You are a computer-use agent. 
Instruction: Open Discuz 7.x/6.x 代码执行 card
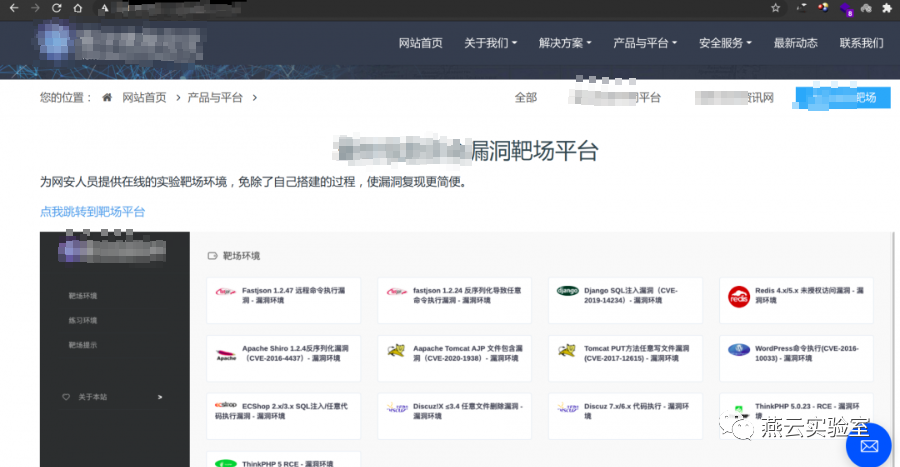(x=626, y=417)
